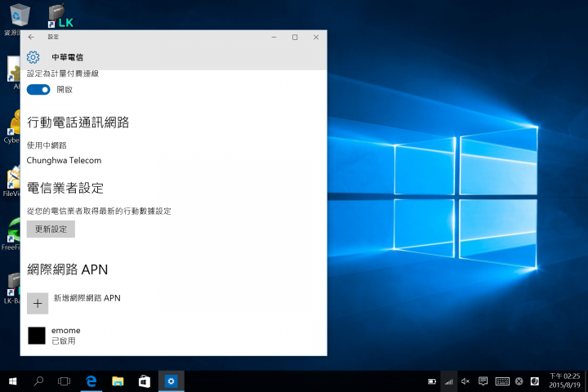
Task: Launch Microsoft Edge from the taskbar
Action: point(91,381)
